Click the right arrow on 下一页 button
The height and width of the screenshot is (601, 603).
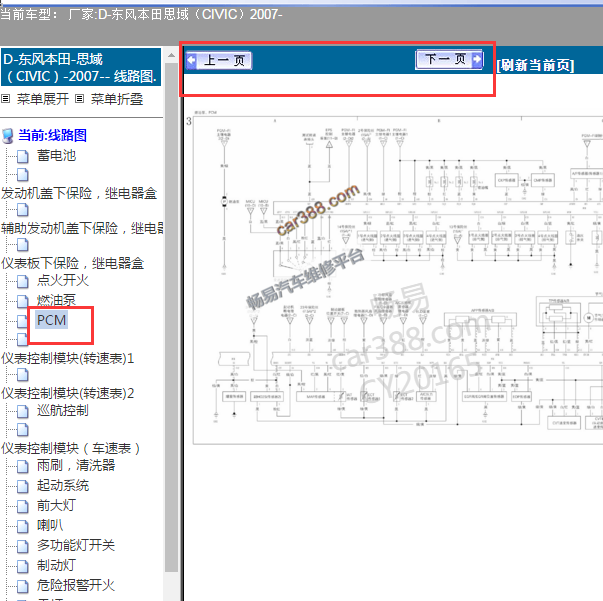pos(477,59)
